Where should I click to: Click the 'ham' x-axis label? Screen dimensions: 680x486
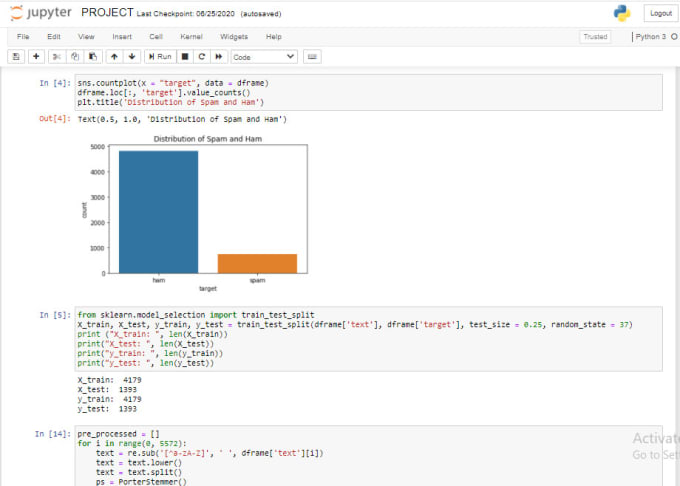(159, 281)
